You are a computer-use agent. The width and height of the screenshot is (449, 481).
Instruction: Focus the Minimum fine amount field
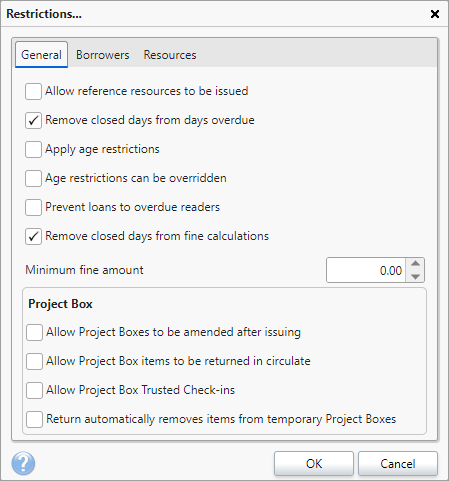[x=366, y=270]
